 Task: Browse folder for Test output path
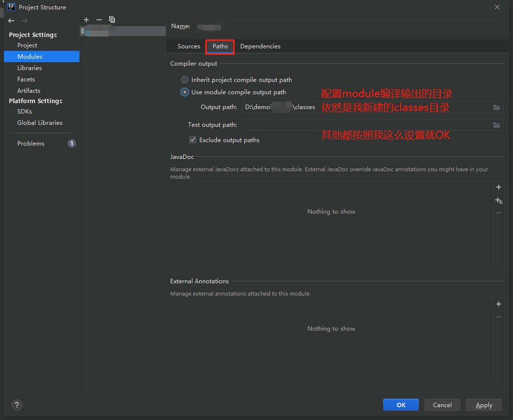(x=497, y=125)
